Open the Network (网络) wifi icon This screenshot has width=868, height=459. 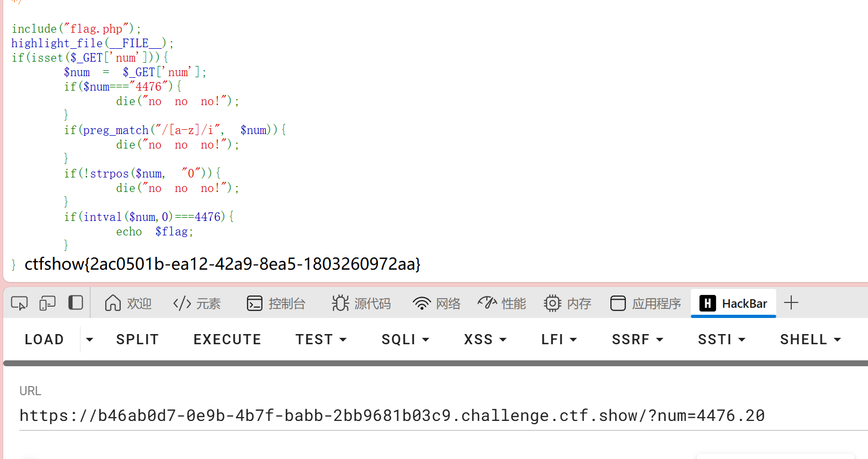tap(421, 303)
